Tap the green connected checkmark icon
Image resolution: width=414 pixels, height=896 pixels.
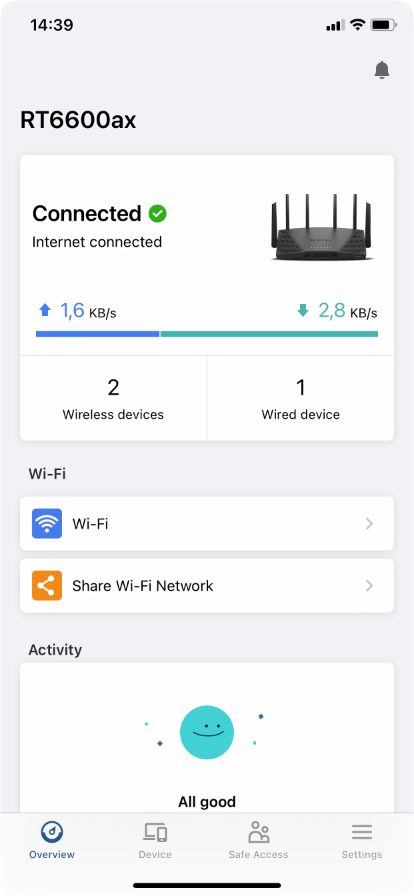(157, 214)
